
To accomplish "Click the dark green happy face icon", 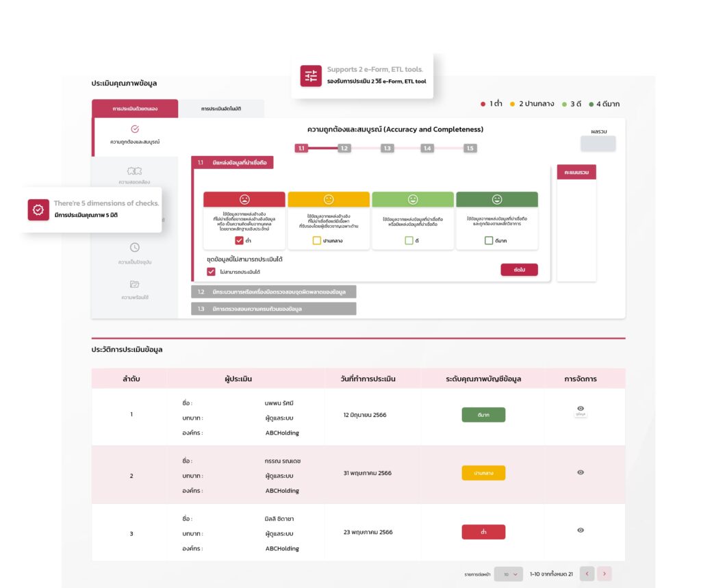I will [x=497, y=199].
